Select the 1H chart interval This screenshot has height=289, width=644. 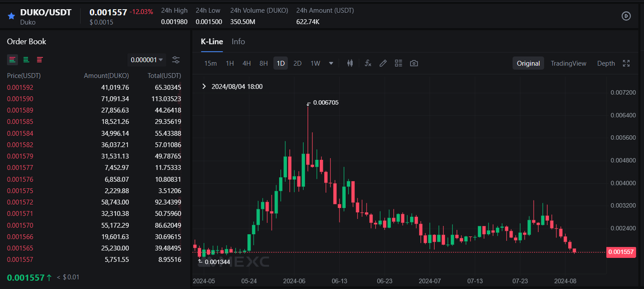click(x=230, y=63)
